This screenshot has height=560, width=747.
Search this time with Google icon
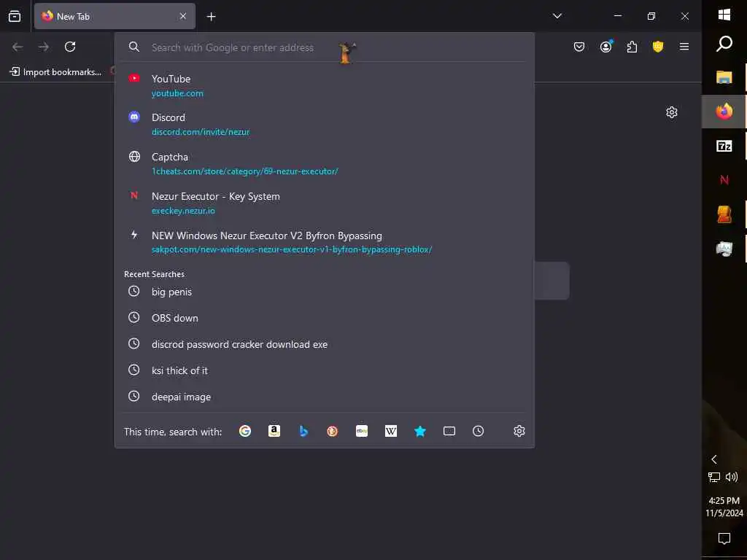tap(245, 432)
